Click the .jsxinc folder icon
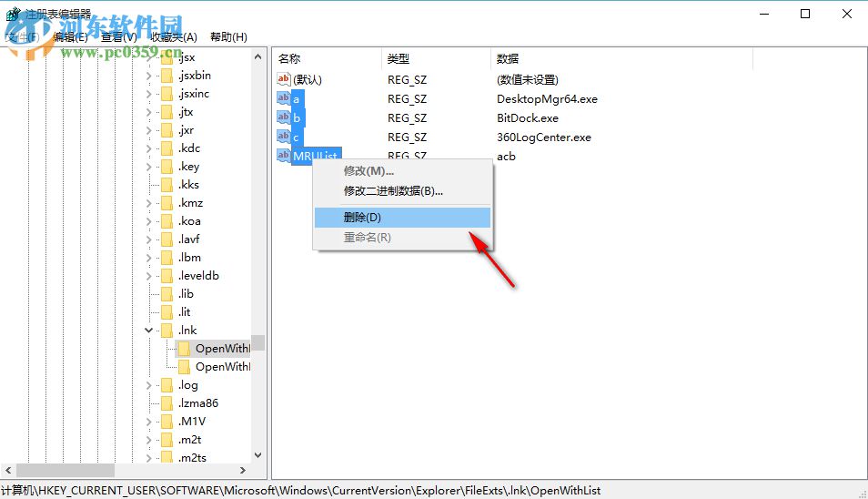This screenshot has width=868, height=499. [x=167, y=94]
